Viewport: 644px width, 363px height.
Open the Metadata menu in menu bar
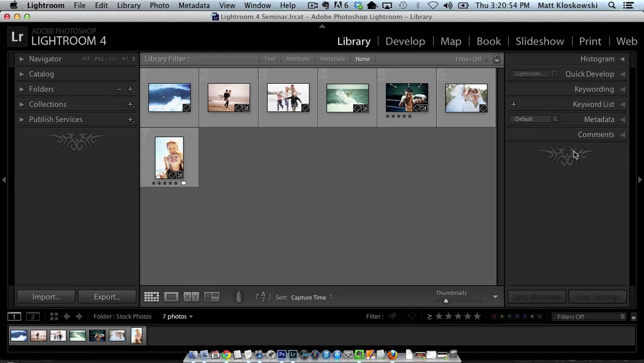coord(194,5)
